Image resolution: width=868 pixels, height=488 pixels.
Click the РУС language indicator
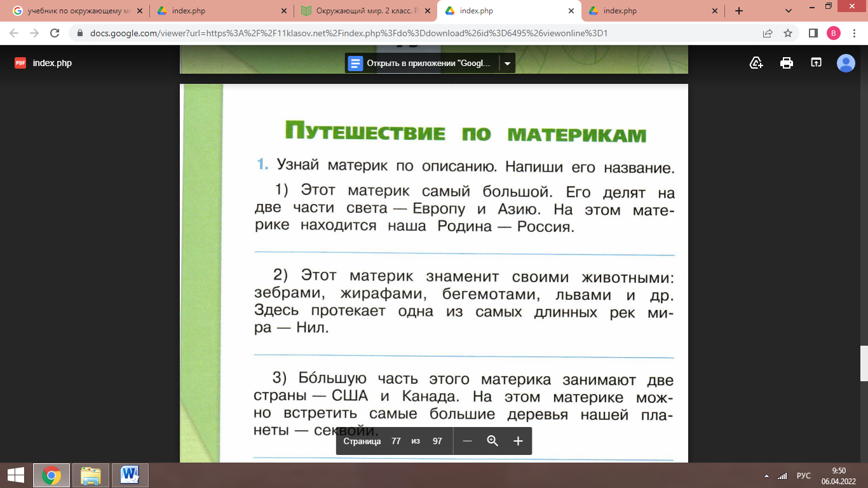click(804, 476)
